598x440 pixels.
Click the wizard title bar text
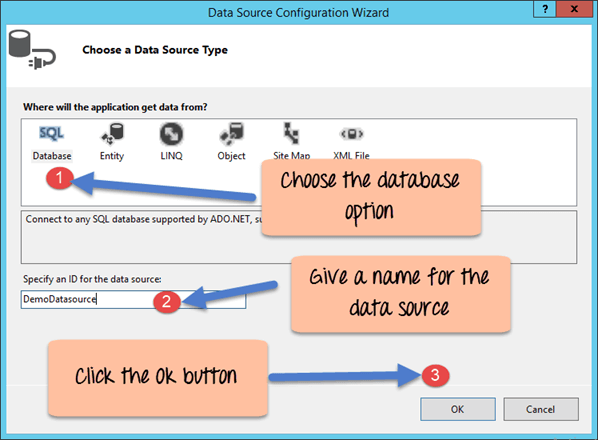pyautogui.click(x=298, y=13)
